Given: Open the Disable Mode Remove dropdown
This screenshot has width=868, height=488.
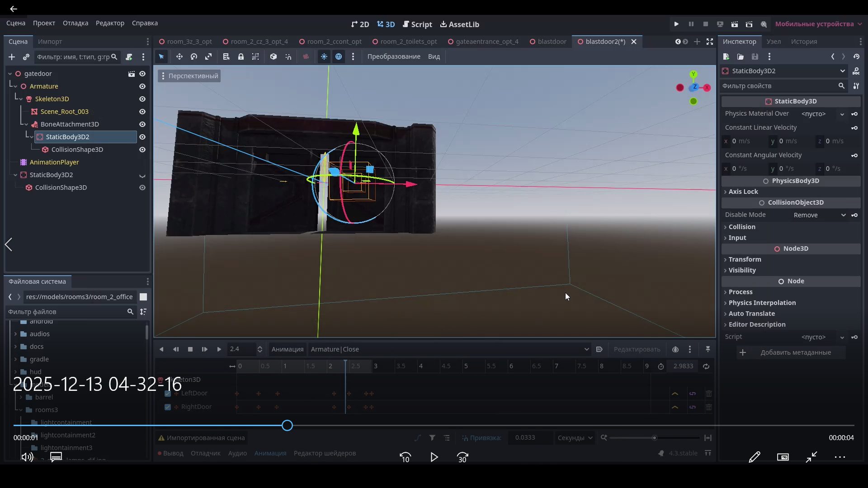Looking at the screenshot, I should coord(819,215).
